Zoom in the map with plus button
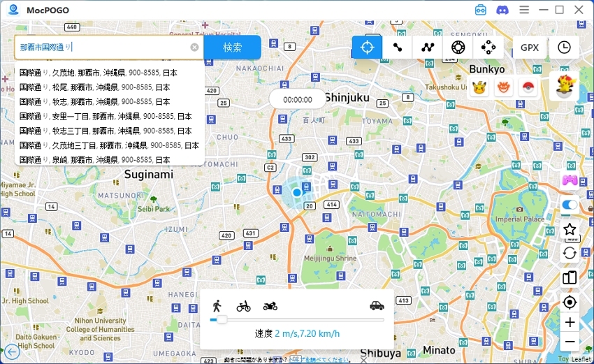This screenshot has height=364, width=594. click(570, 322)
